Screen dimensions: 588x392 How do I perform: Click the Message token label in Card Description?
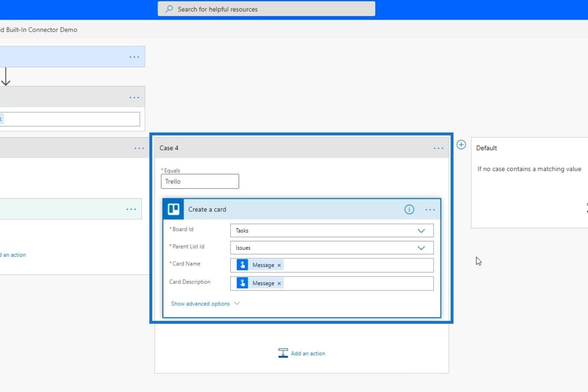pyautogui.click(x=263, y=283)
